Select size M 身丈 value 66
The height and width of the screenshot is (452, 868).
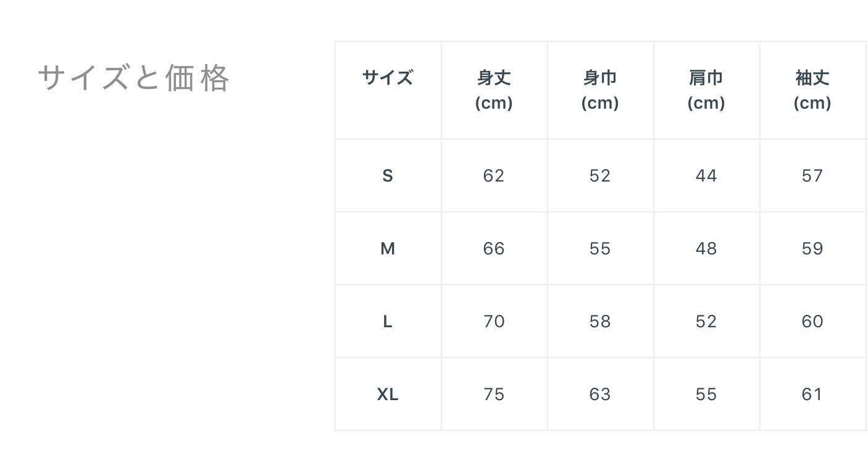pyautogui.click(x=494, y=249)
